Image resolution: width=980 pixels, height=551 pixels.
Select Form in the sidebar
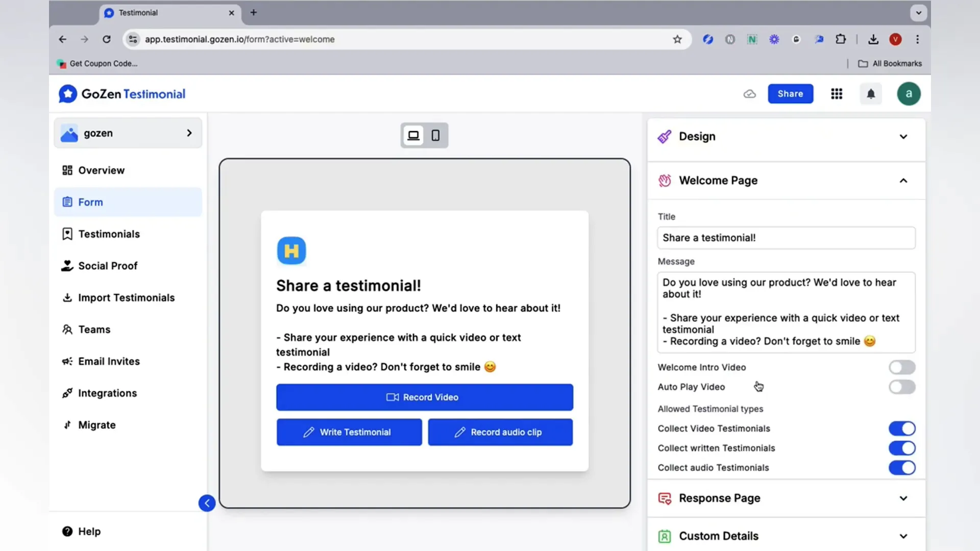tap(128, 202)
